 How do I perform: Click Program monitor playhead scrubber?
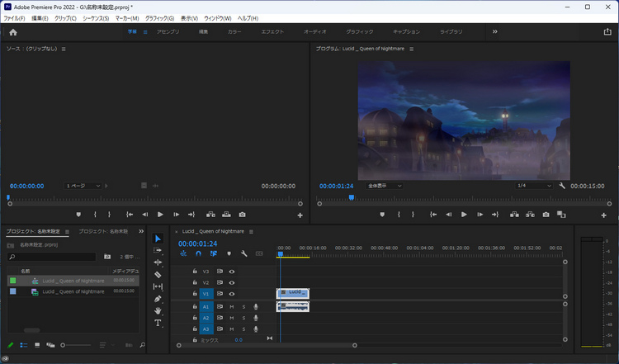pyautogui.click(x=352, y=197)
